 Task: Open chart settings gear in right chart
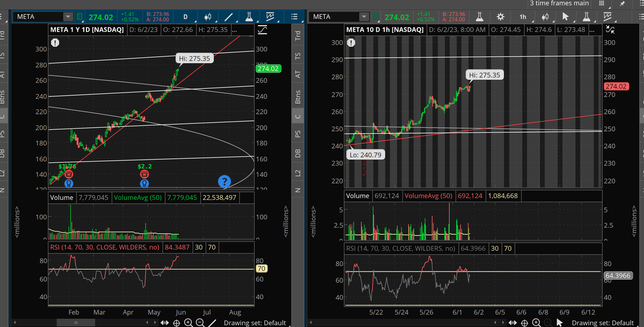click(x=500, y=17)
